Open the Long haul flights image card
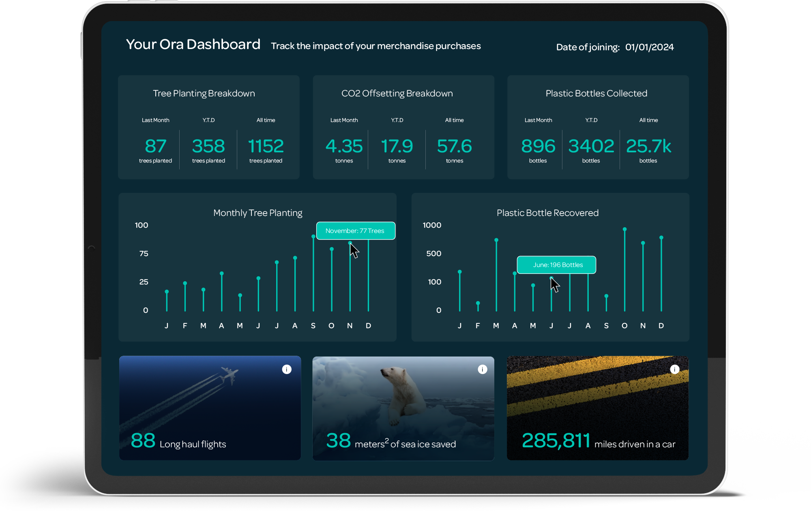This screenshot has height=532, width=811. 210,408
